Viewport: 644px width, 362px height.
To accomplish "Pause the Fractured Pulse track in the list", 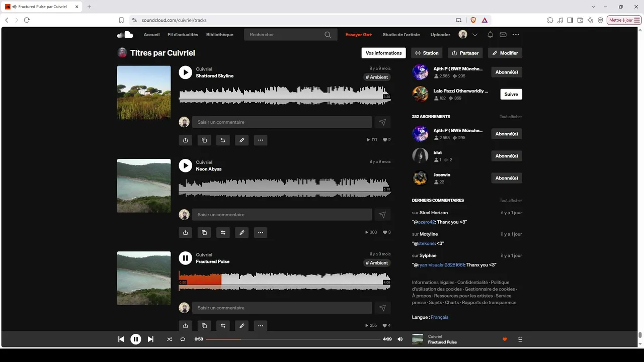I will (x=185, y=258).
